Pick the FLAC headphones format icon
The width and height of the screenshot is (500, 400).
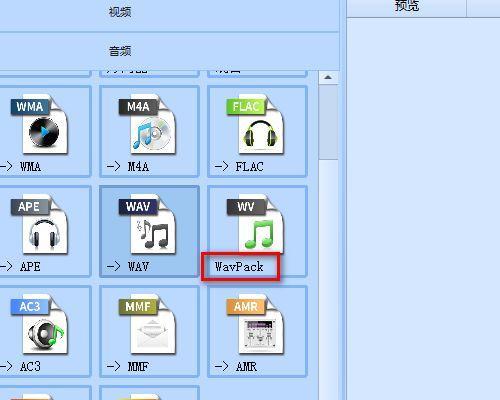point(256,125)
